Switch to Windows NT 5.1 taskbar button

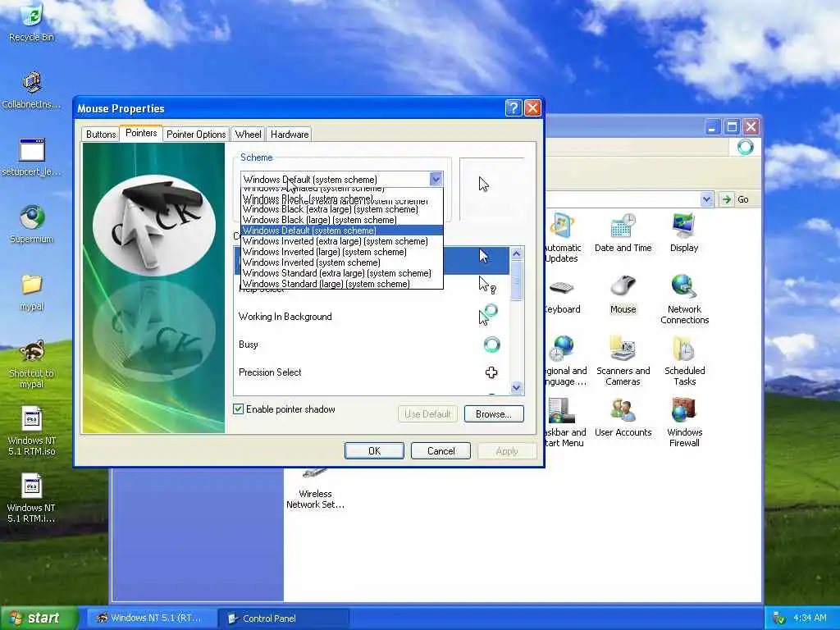click(151, 619)
